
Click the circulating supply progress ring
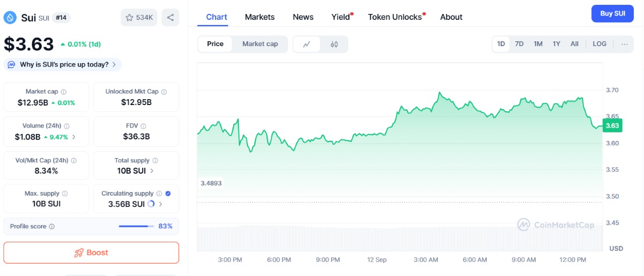coord(151,204)
